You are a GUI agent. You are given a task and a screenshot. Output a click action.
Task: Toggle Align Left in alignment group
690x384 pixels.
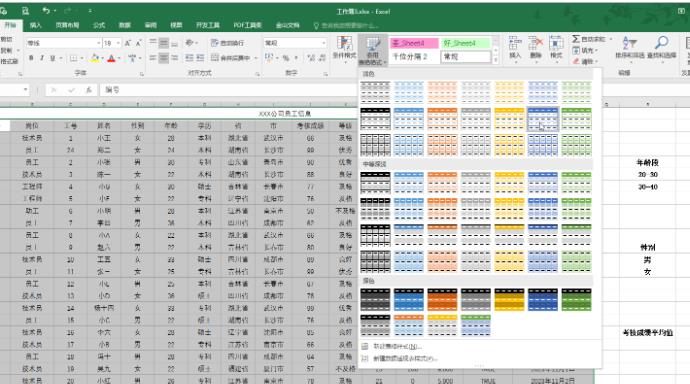point(153,58)
